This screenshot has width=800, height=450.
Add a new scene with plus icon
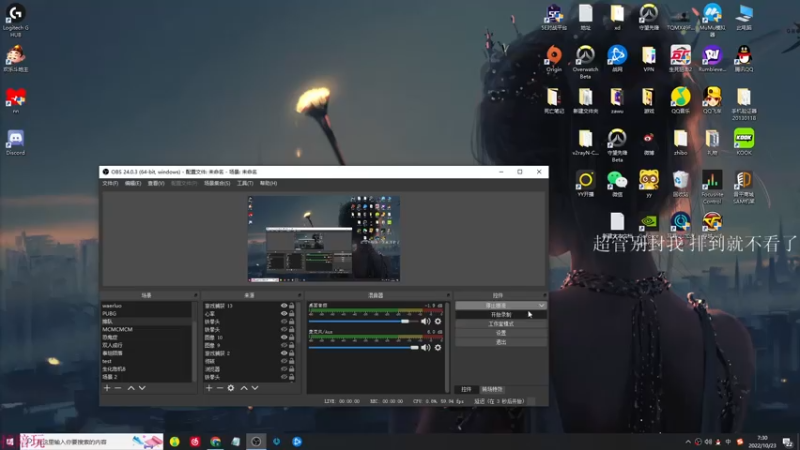[x=107, y=388]
